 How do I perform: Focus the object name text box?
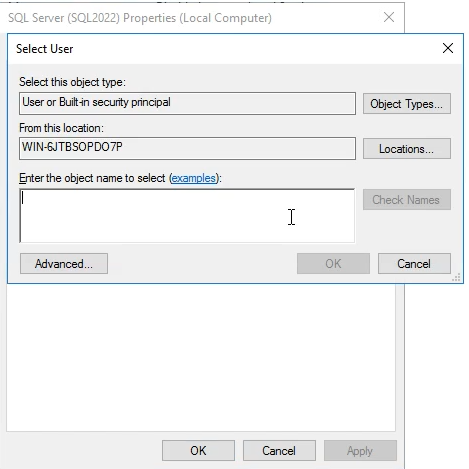click(x=187, y=216)
